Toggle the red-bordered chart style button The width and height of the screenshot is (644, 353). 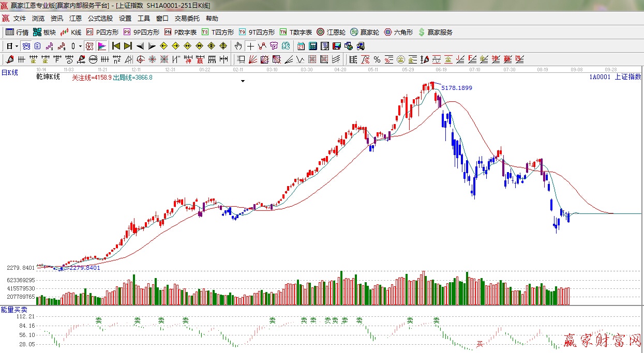point(89,46)
